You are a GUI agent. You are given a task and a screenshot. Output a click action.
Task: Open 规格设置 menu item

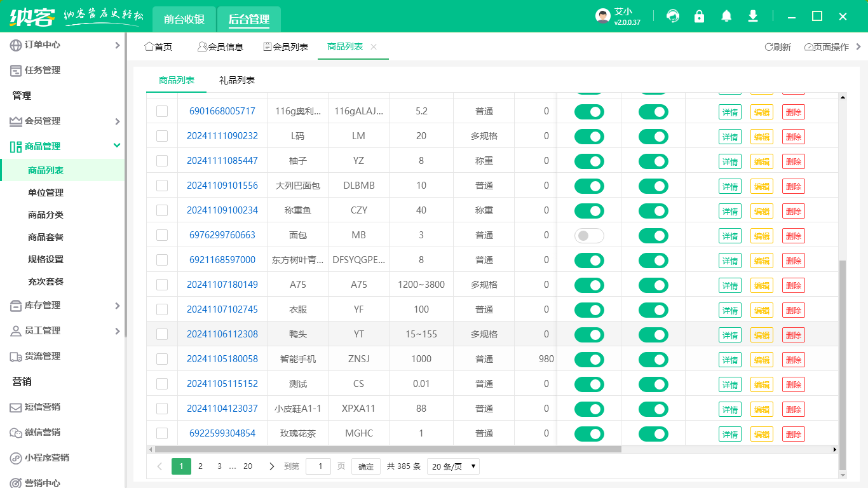coord(46,259)
